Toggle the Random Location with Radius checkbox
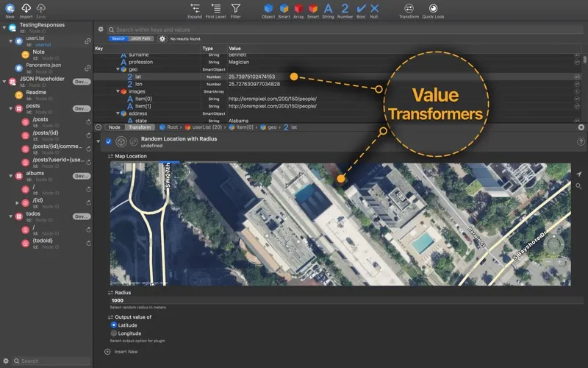Screen dimensions: 588x368 tap(108, 141)
